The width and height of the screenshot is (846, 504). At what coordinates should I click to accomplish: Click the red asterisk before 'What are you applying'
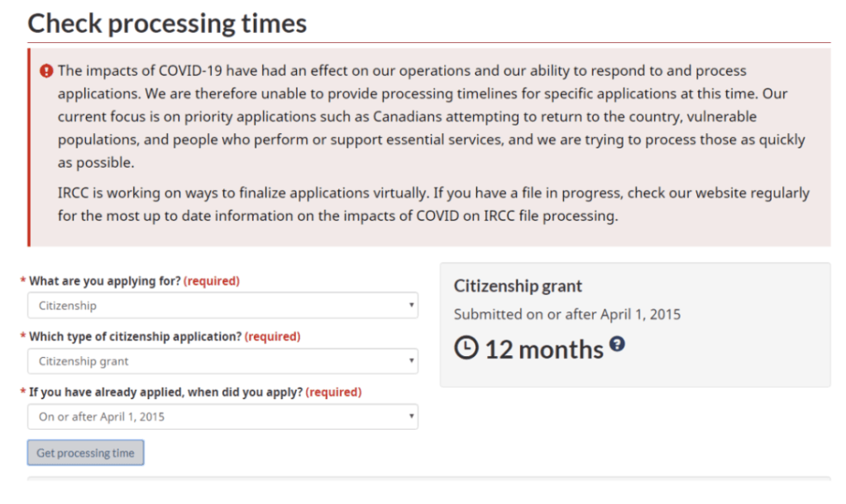point(23,281)
